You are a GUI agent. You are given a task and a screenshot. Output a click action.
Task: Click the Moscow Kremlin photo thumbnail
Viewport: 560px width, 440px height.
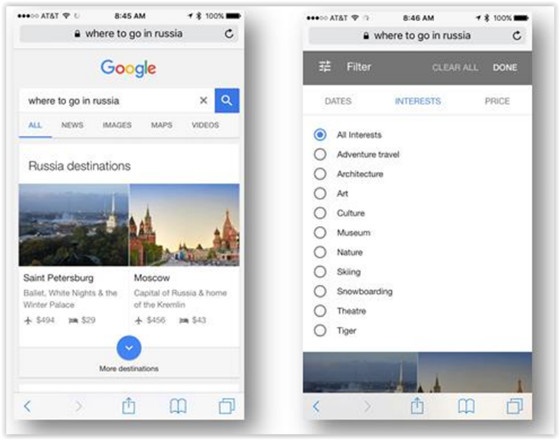coord(185,225)
